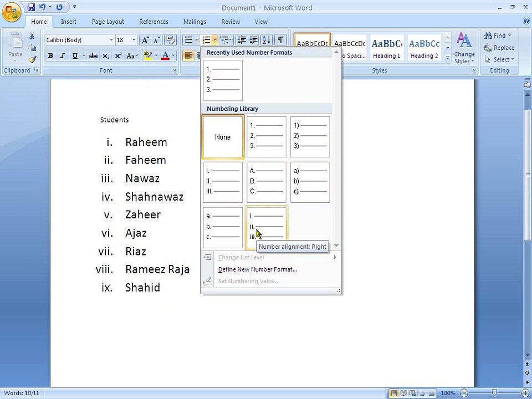Apply yellow text highlight color
532x399 pixels.
[147, 55]
